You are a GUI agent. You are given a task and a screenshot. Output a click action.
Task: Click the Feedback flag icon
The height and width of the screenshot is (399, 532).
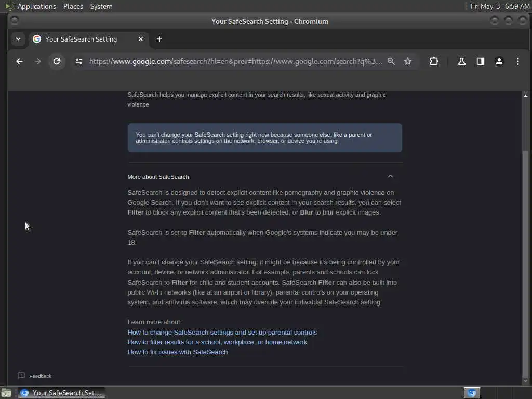point(21,375)
